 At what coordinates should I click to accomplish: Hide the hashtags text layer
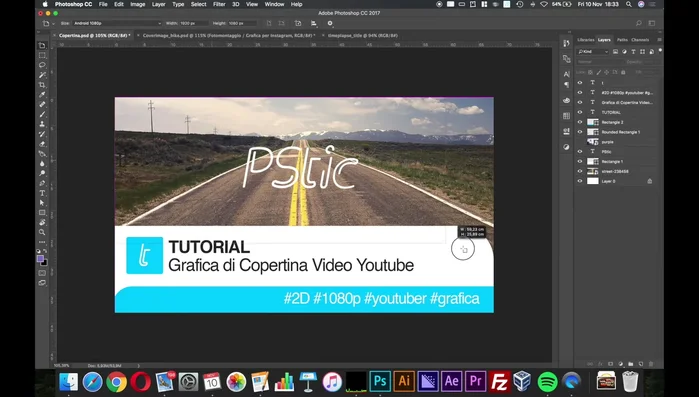click(580, 93)
